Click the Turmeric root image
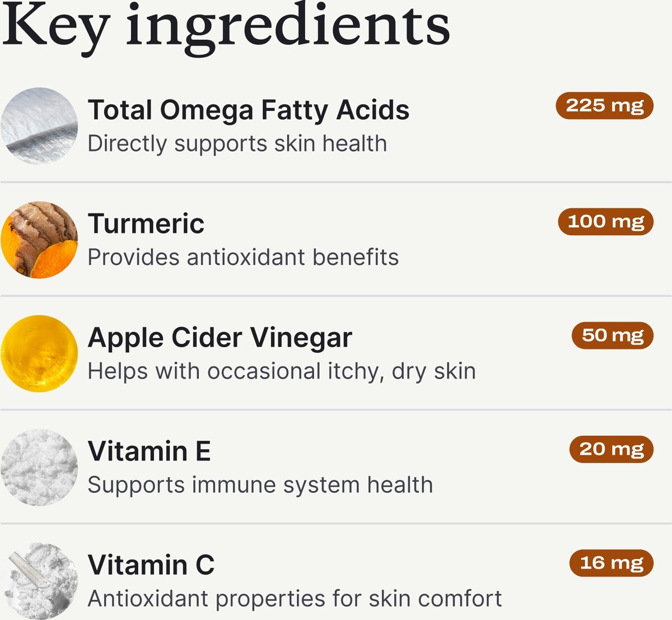Image resolution: width=672 pixels, height=620 pixels. click(x=39, y=240)
